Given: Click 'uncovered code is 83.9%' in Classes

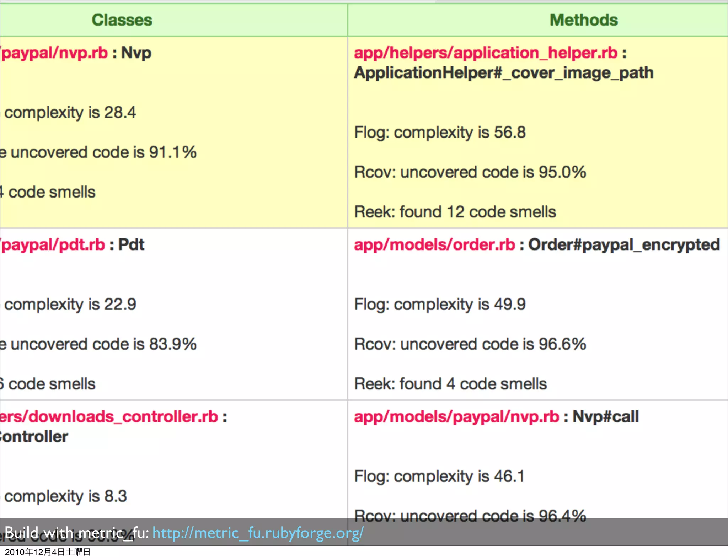Looking at the screenshot, I should pyautogui.click(x=103, y=344).
